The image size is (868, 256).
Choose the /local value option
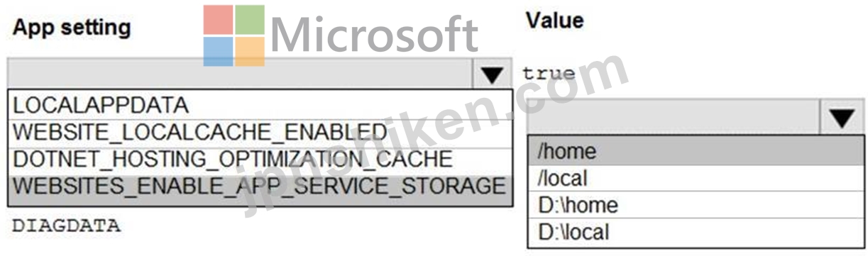695,177
